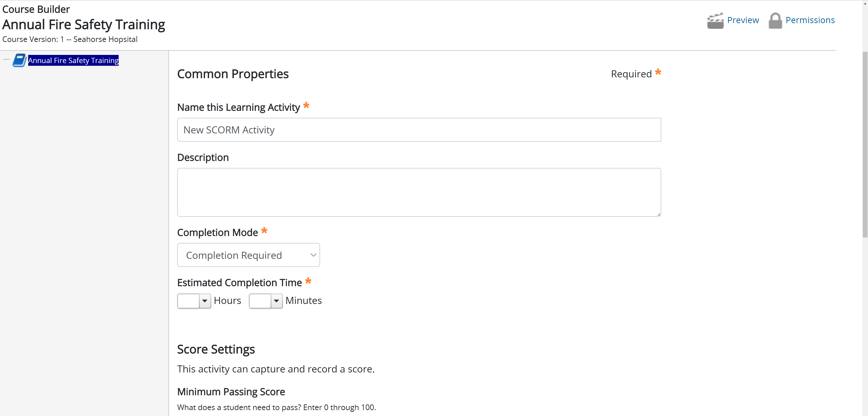Expand the Hours dropdown arrow
The height and width of the screenshot is (416, 868).
click(205, 301)
